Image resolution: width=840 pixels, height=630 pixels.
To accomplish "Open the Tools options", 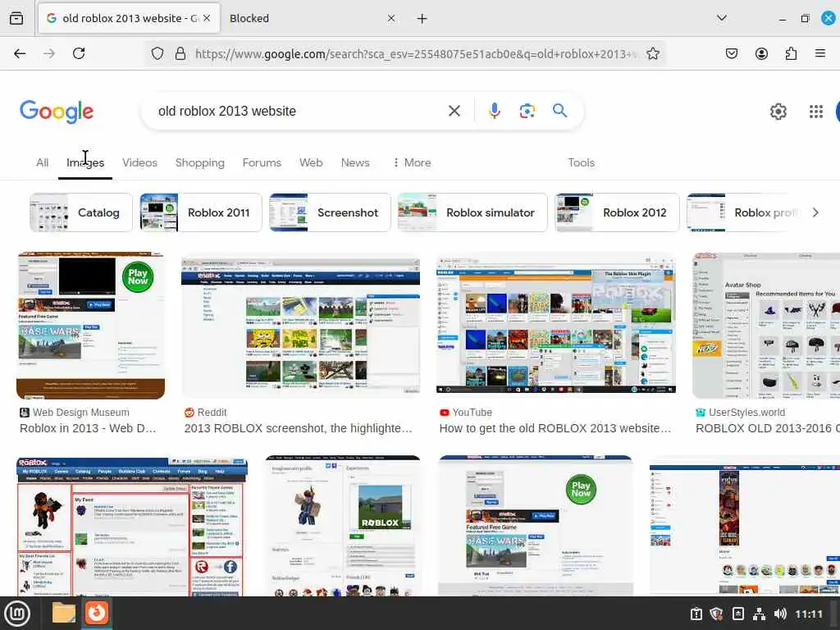I will (x=582, y=162).
